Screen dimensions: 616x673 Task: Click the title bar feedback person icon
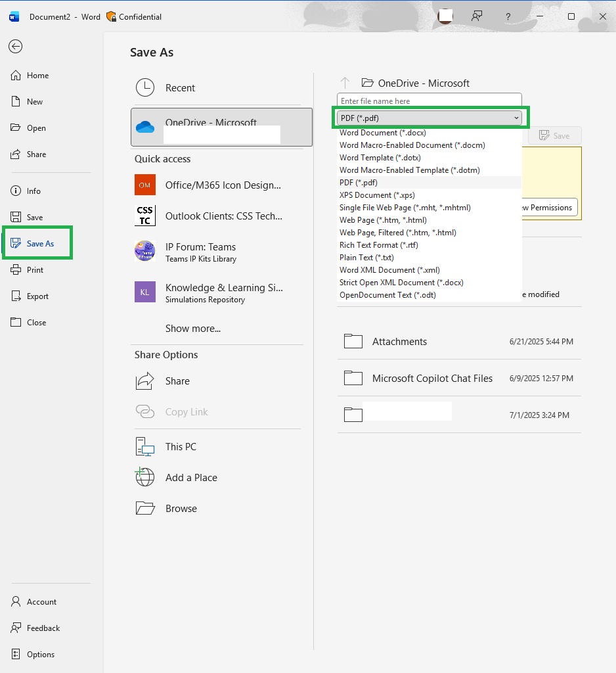pyautogui.click(x=477, y=16)
